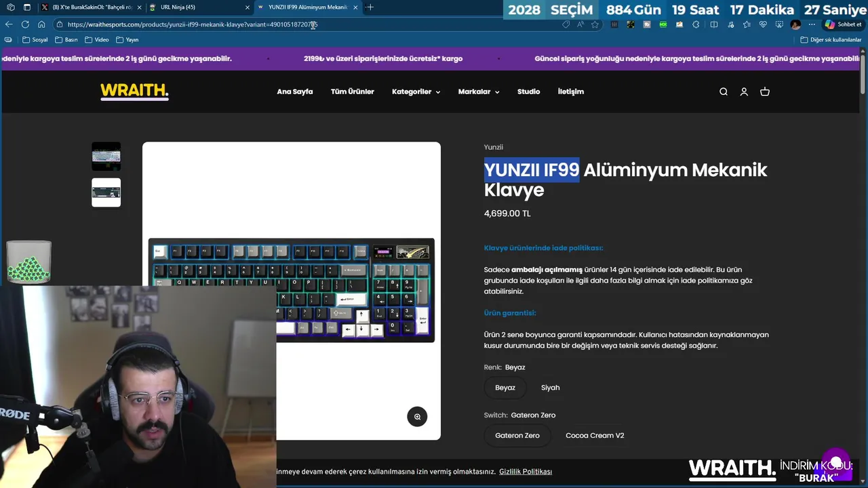Screen dimensions: 868x488
Task: Click the 4,699.00 TL price text
Action: point(507,213)
